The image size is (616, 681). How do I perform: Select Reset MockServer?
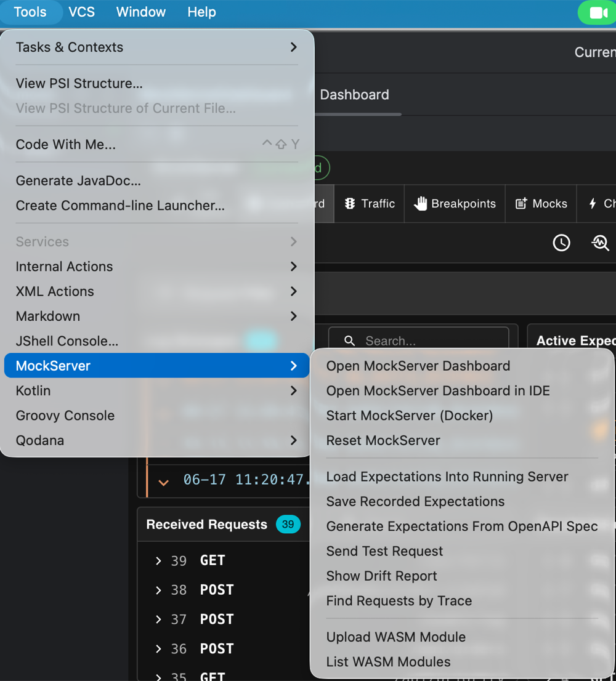click(x=462, y=440)
